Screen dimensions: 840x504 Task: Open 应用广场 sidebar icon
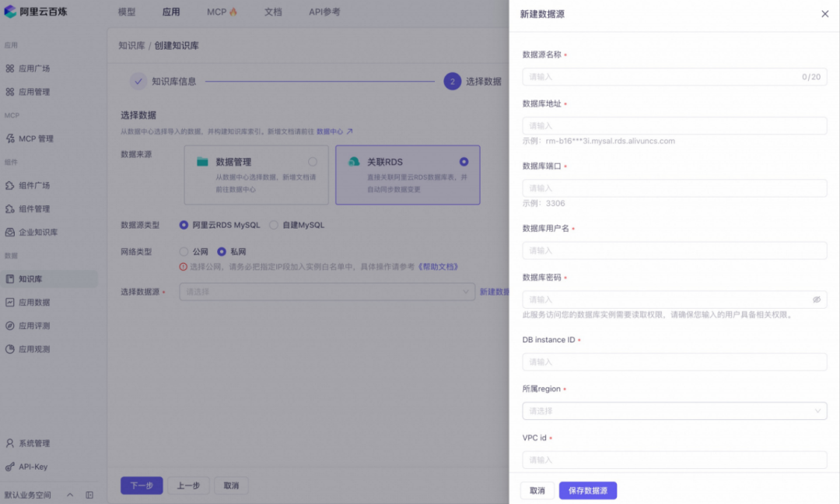pos(9,68)
